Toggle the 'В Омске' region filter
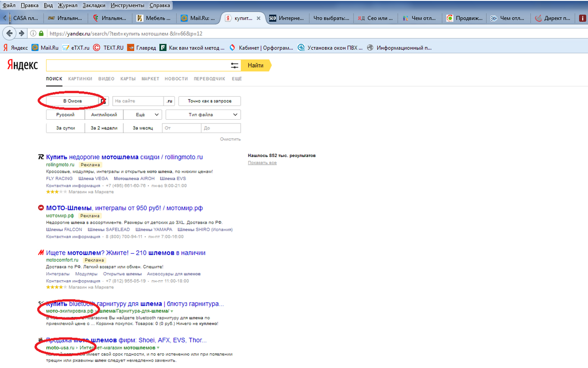Image resolution: width=588 pixels, height=368 pixels. (x=73, y=101)
